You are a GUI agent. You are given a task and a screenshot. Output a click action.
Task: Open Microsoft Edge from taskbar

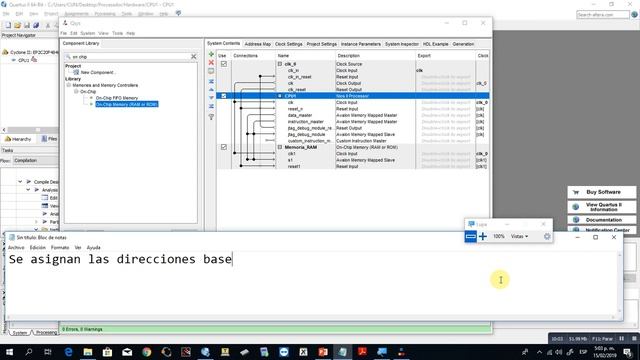(68, 352)
